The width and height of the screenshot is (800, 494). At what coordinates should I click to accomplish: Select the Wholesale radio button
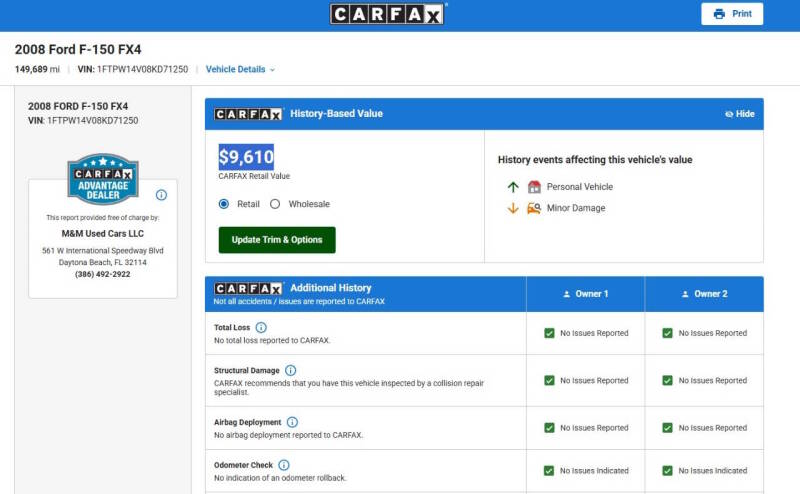275,204
